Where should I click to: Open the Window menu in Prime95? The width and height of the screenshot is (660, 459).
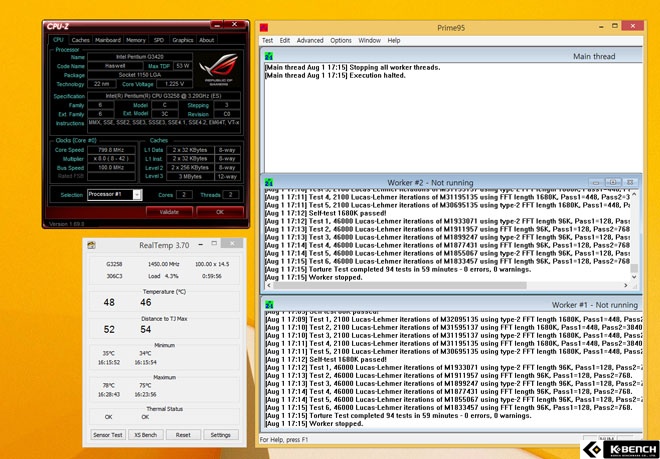(370, 40)
